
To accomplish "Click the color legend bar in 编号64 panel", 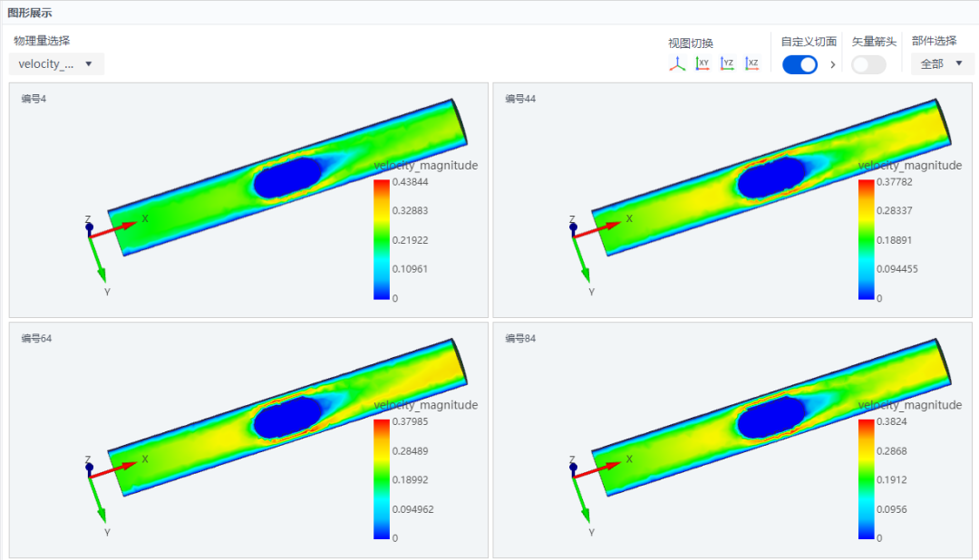I will 382,478.
